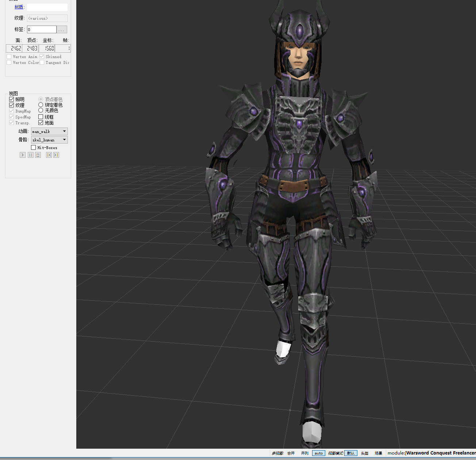Click the play animation button
Image resolution: width=476 pixels, height=460 pixels.
pos(23,155)
